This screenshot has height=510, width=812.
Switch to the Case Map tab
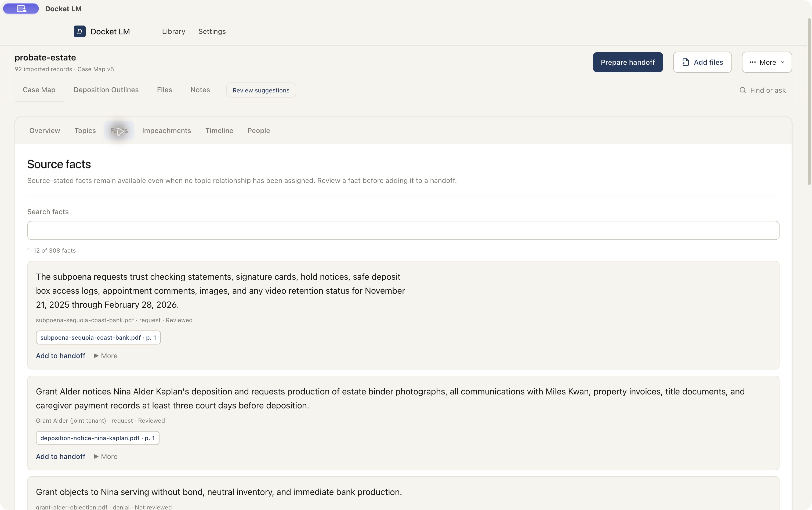coord(39,90)
